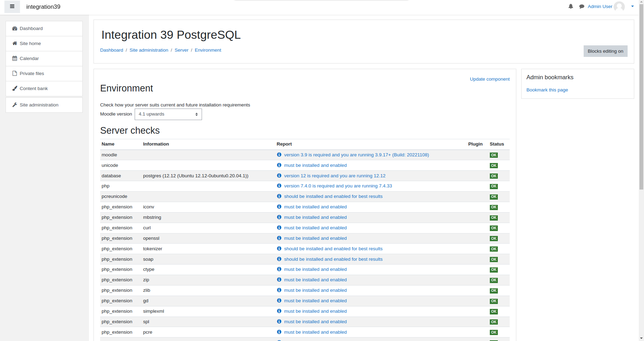Viewport: 644px width, 341px height.
Task: Click the info icon in simplexml row
Action: (x=279, y=311)
